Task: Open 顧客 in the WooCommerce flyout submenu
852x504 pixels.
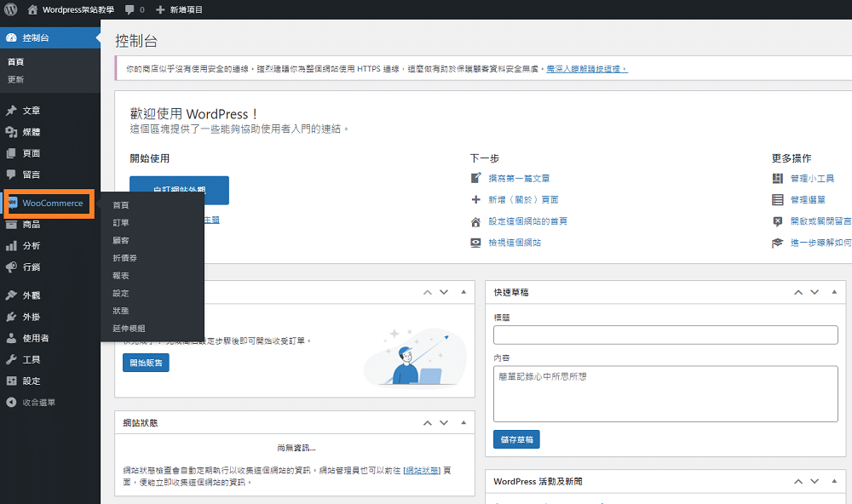Action: (x=121, y=240)
